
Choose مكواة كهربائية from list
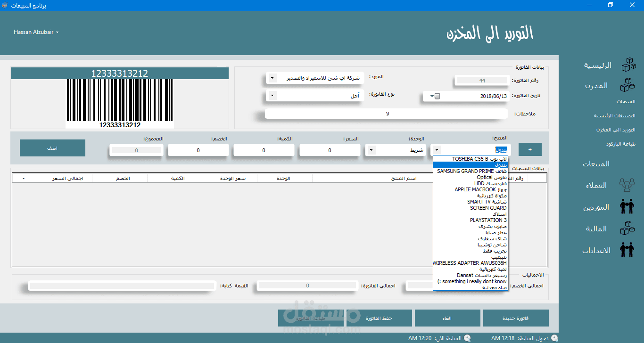point(471,196)
